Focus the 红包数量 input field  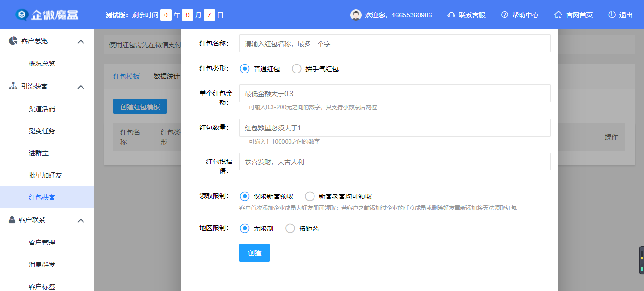395,128
